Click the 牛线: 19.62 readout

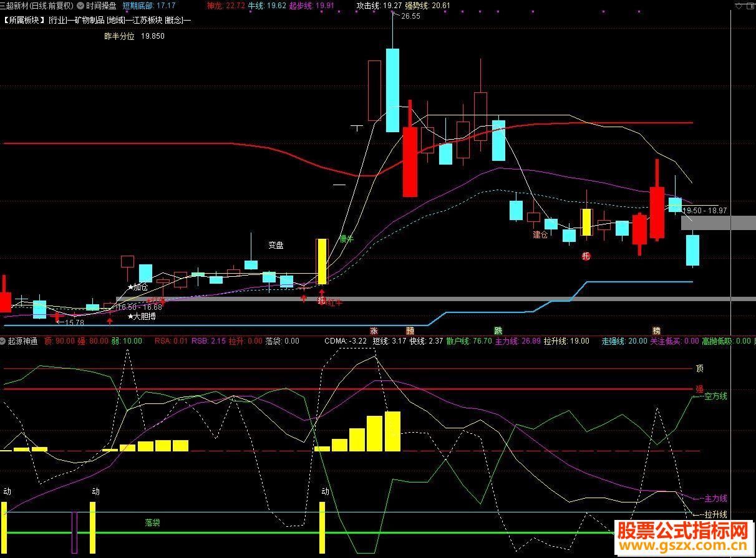(267, 6)
